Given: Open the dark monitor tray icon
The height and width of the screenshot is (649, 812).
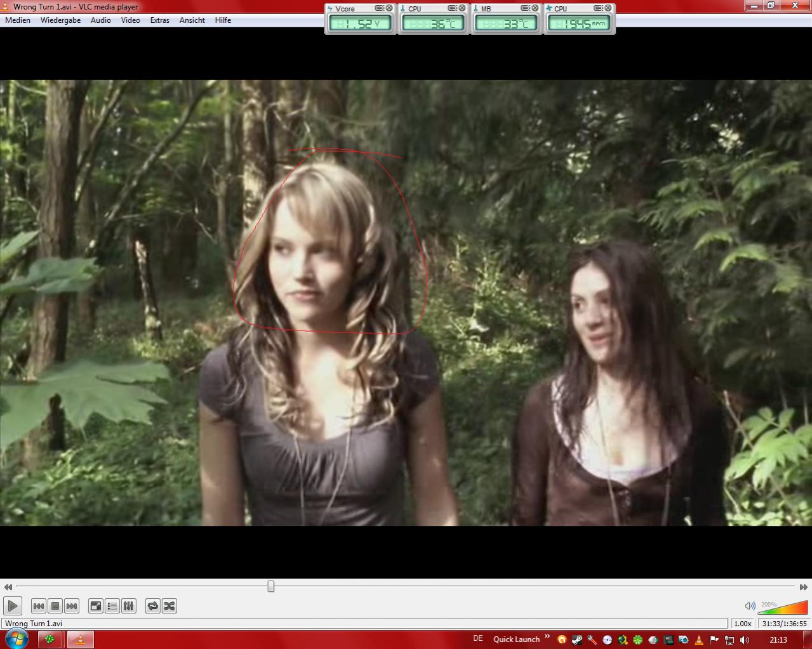Looking at the screenshot, I should 669,639.
